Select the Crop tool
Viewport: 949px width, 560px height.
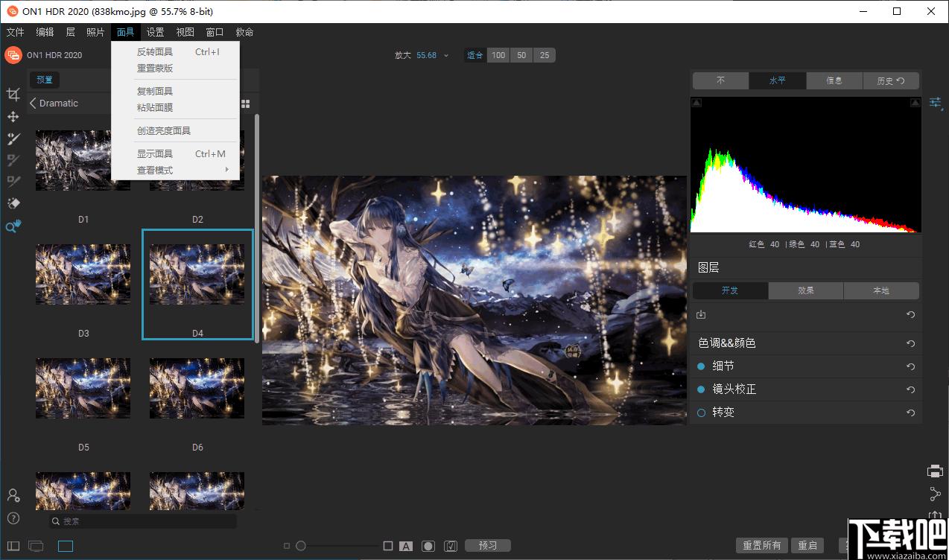point(13,95)
